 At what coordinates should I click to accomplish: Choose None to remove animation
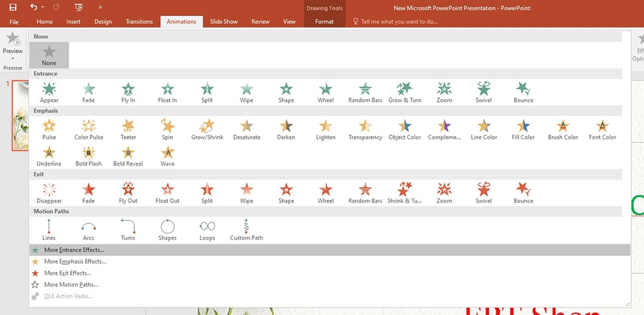(x=49, y=54)
